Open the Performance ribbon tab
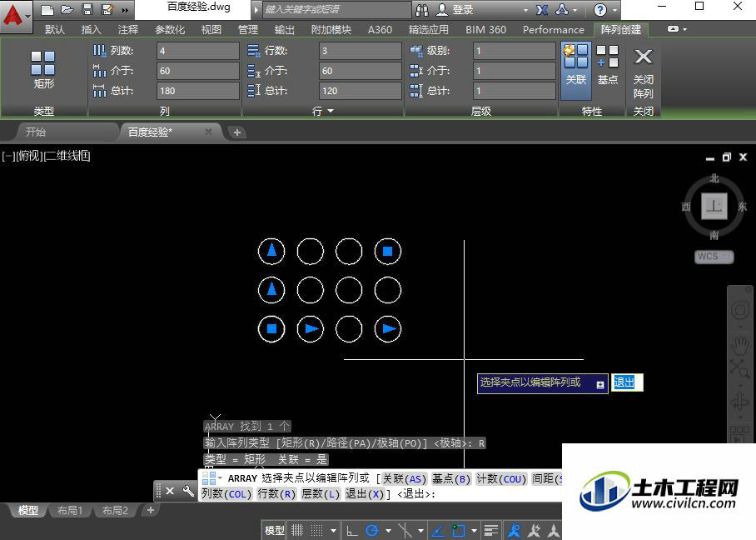Screen dimensions: 756x540 (554, 29)
